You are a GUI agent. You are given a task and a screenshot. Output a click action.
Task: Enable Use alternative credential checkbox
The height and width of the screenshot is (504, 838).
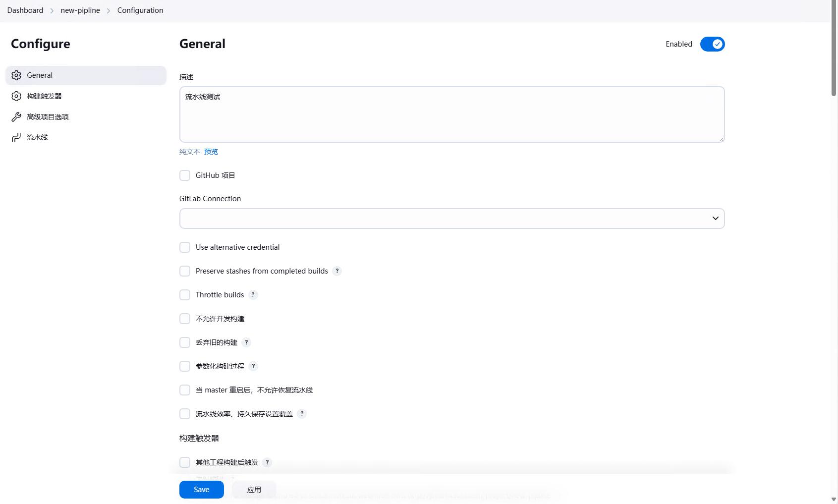click(x=185, y=247)
